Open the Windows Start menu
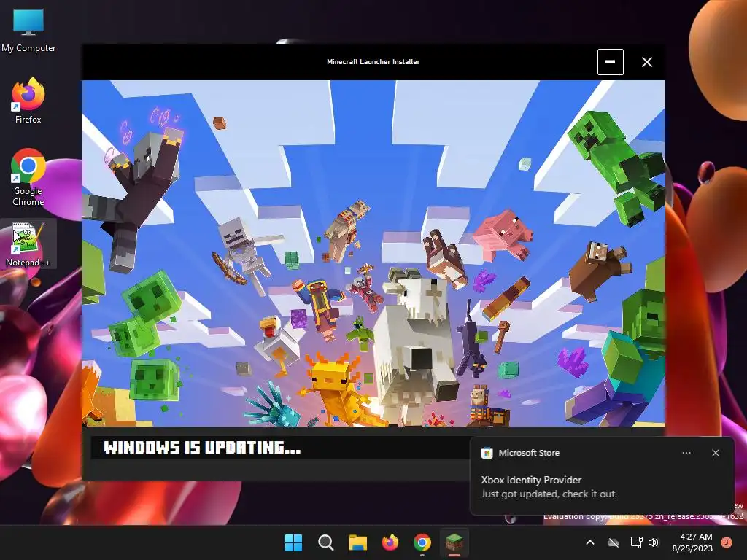Screen dimensions: 747x560 [x=293, y=542]
